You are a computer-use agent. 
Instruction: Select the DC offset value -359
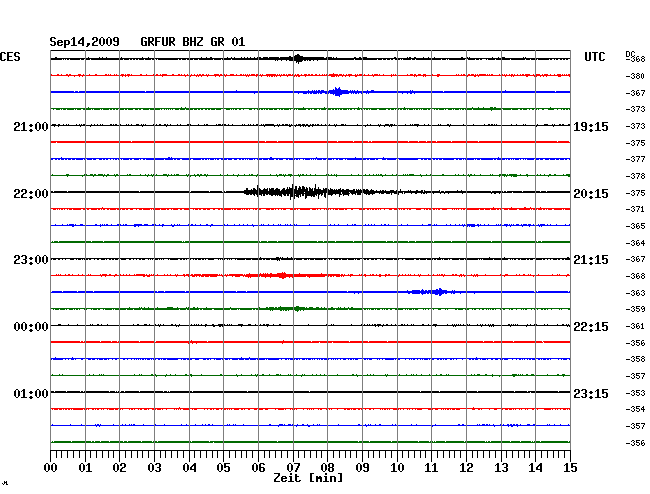[x=635, y=309]
